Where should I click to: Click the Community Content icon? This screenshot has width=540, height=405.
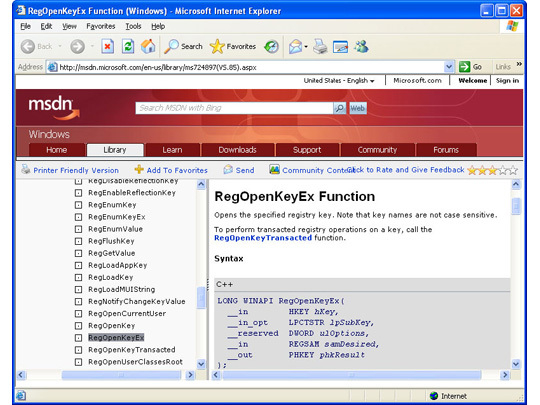[274, 169]
